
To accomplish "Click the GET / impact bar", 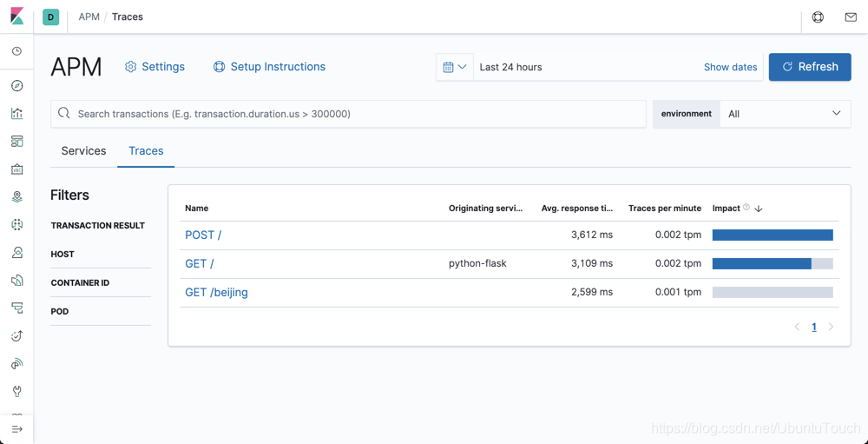I will tap(773, 264).
